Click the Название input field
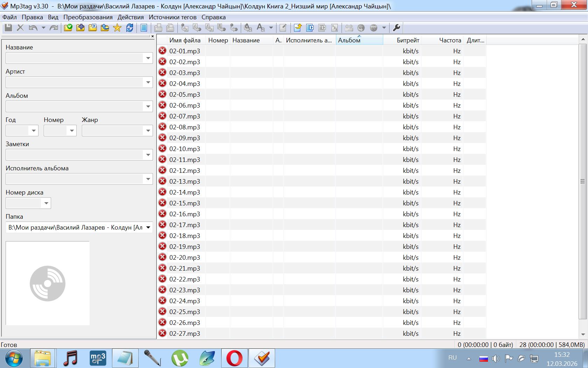This screenshot has height=368, width=588. 75,58
